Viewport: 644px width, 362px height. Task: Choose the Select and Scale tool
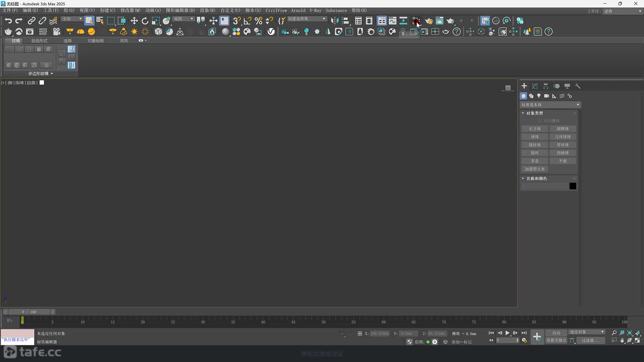tap(156, 21)
